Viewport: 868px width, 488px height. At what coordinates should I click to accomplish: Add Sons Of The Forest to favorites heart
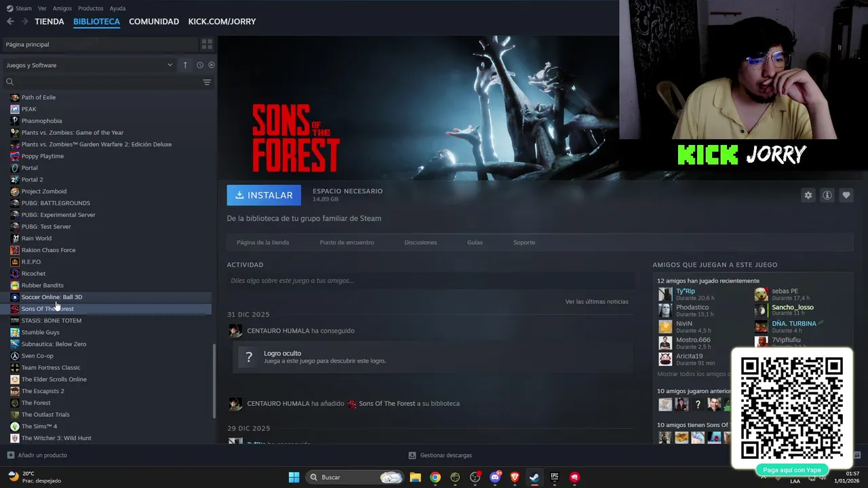pyautogui.click(x=846, y=195)
